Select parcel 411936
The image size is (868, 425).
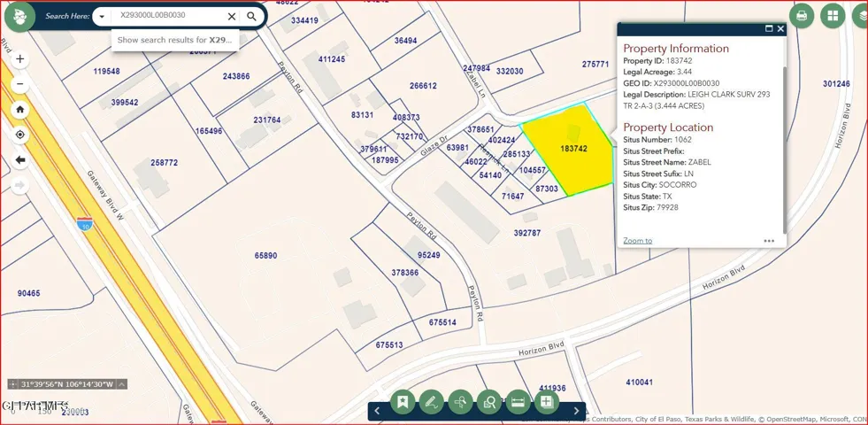click(x=552, y=389)
